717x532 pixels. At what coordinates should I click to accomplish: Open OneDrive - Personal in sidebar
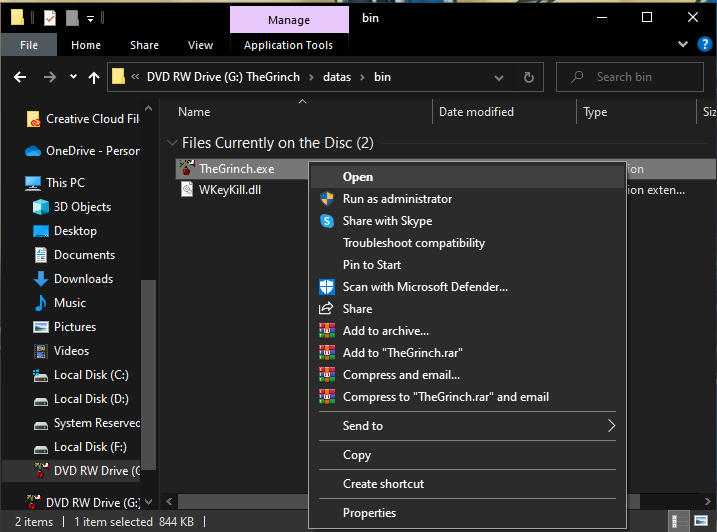tap(82, 150)
